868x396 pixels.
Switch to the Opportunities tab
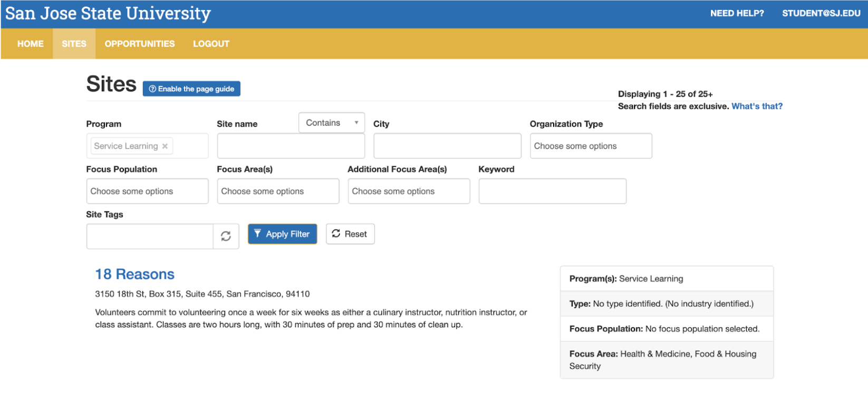pyautogui.click(x=140, y=44)
